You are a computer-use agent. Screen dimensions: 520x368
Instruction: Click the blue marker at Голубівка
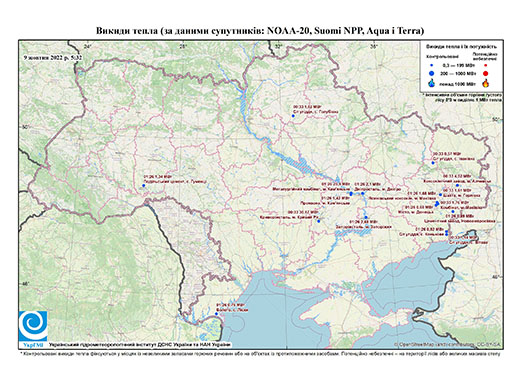tap(293, 116)
